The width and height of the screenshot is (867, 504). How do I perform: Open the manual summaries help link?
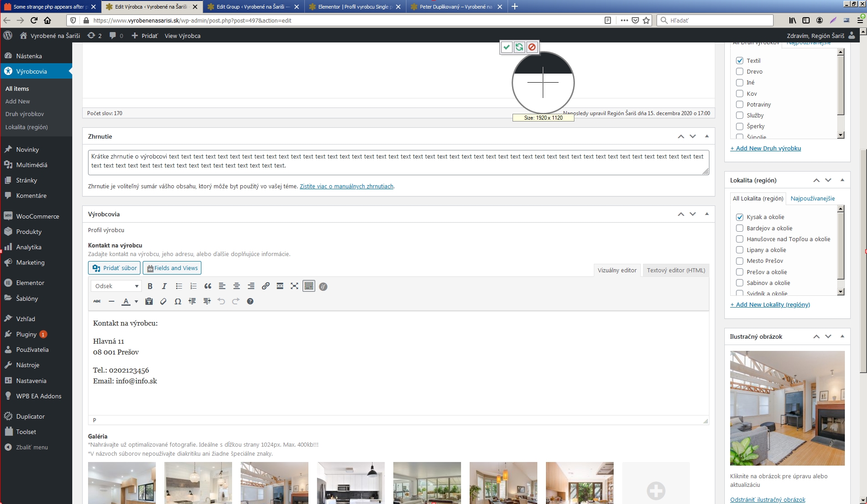pyautogui.click(x=346, y=186)
